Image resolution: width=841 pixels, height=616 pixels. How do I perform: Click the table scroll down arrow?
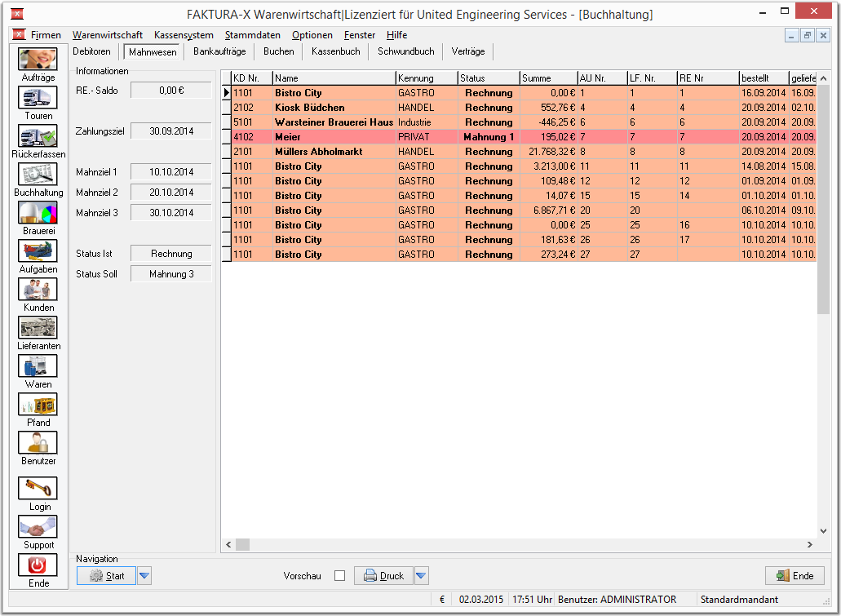click(823, 531)
